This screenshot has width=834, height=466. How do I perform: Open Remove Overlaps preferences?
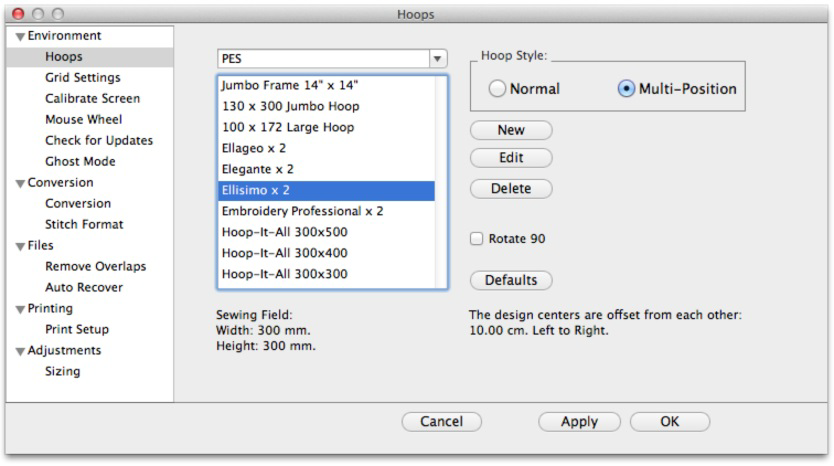pos(95,267)
